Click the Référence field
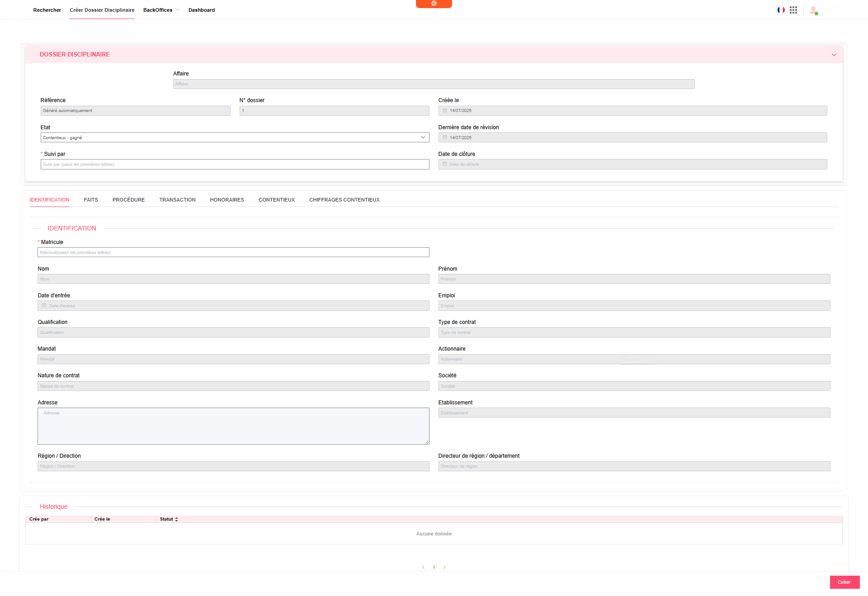Viewport: 868px width, 596px height. [x=135, y=111]
